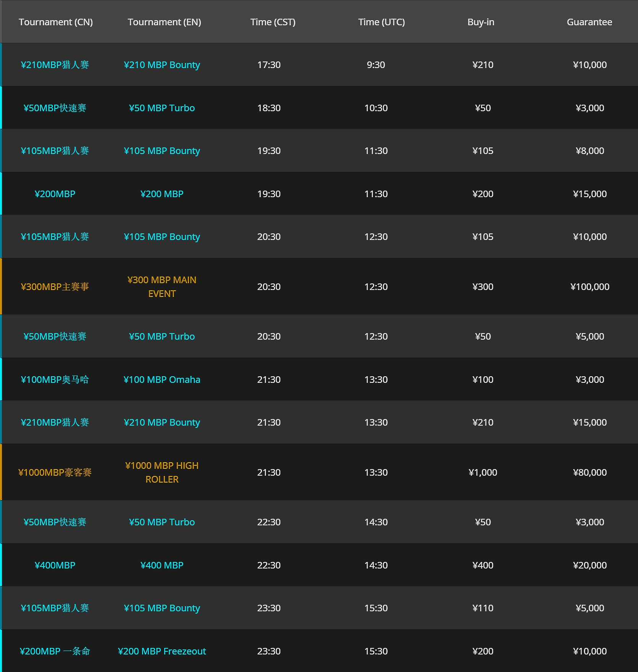This screenshot has height=672, width=638.
Task: Open the ¥1000 MBP HIGH ROLLER link
Action: coord(162,472)
